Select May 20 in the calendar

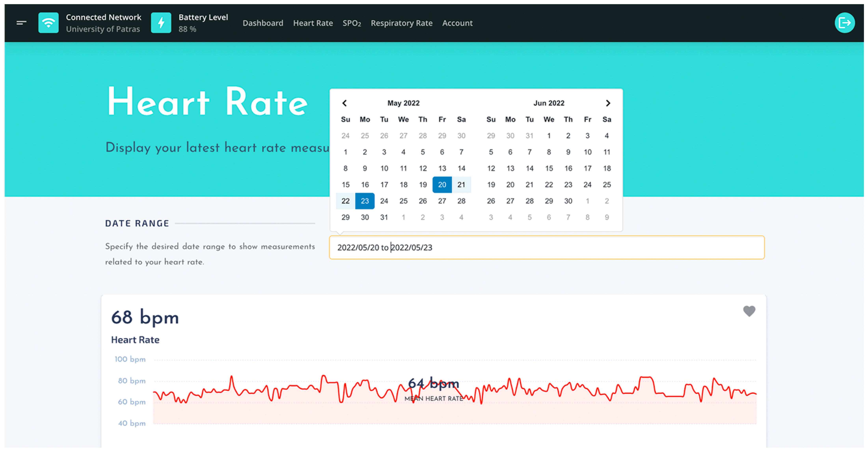(x=442, y=185)
